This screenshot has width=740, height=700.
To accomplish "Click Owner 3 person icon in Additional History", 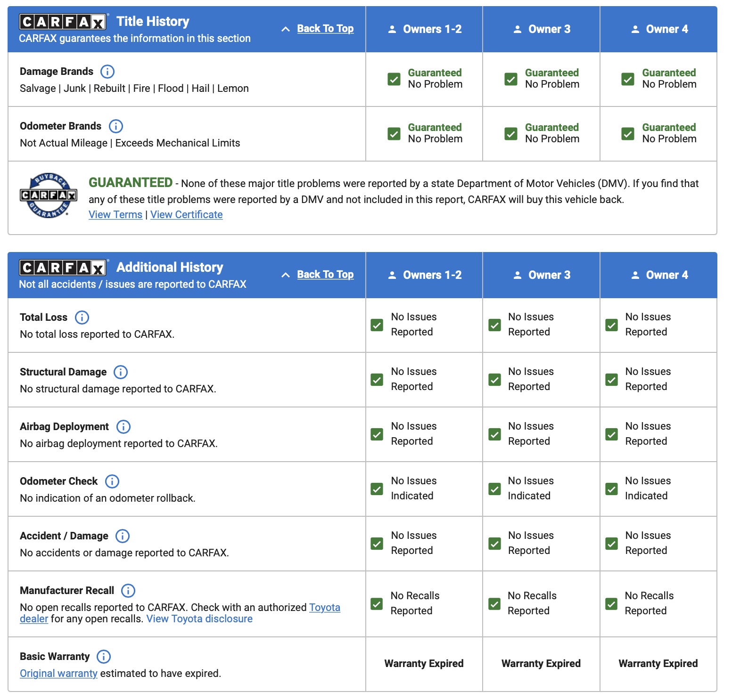I will pos(518,275).
